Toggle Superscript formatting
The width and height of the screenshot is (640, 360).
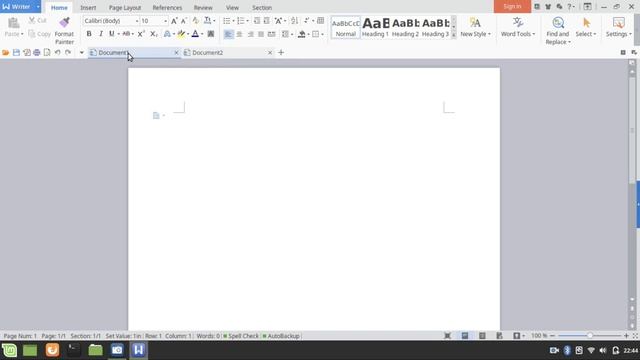141,34
